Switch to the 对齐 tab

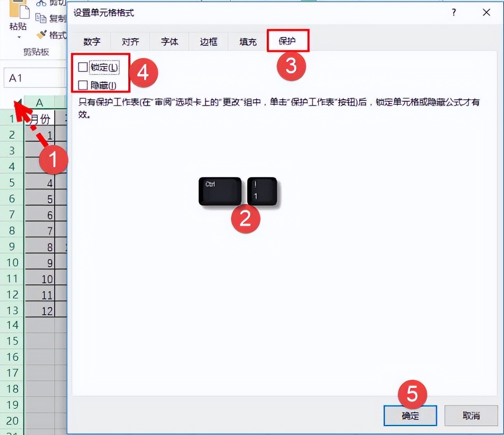(130, 41)
